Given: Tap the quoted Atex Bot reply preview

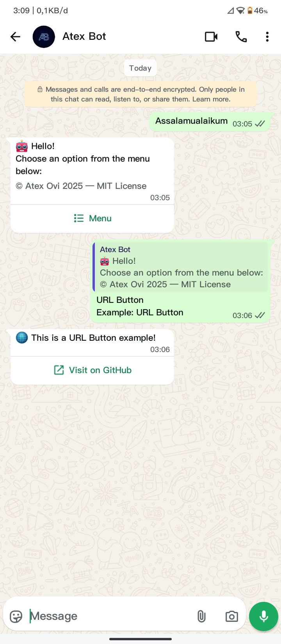Looking at the screenshot, I should click(181, 267).
